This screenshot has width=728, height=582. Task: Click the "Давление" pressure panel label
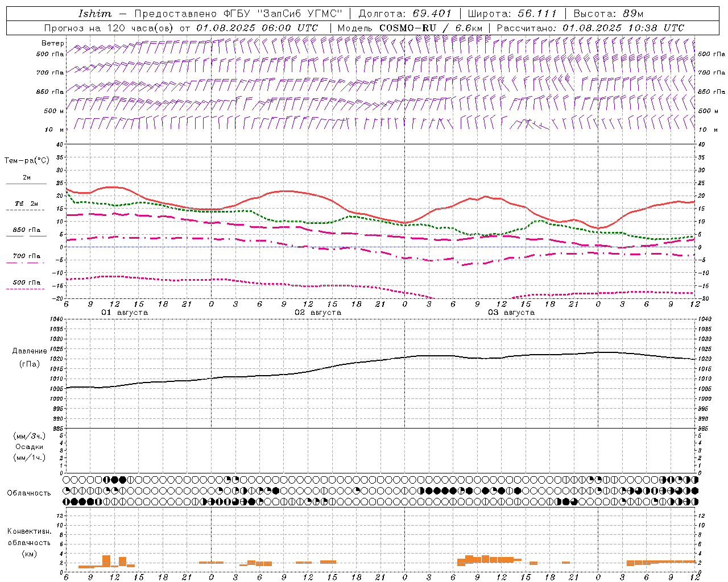click(30, 351)
